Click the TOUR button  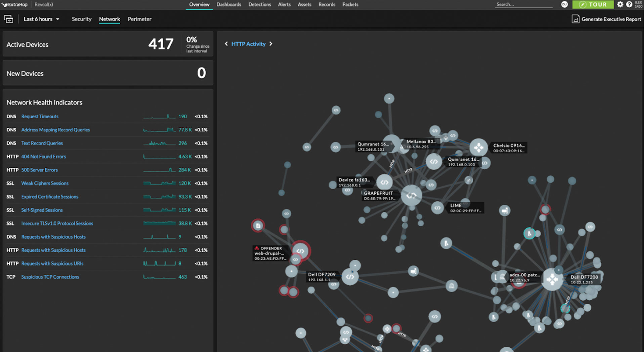593,4
